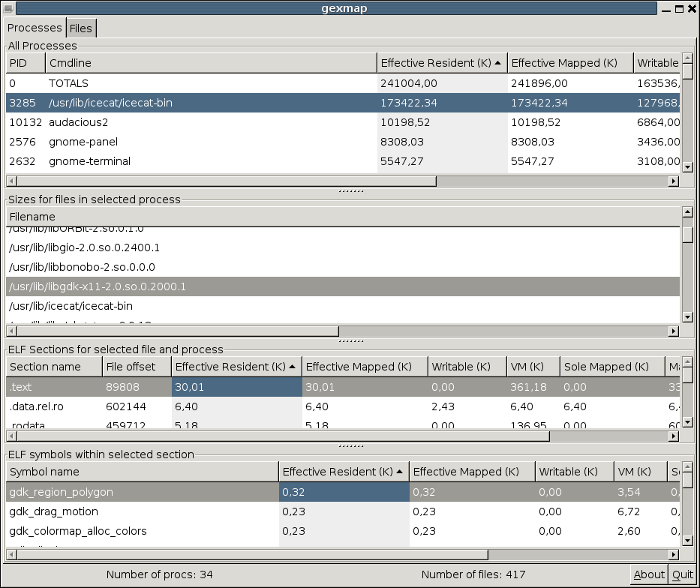Screen dimensions: 700x588
Task: Sort ELF symbols by Writable (K)
Action: (575, 472)
